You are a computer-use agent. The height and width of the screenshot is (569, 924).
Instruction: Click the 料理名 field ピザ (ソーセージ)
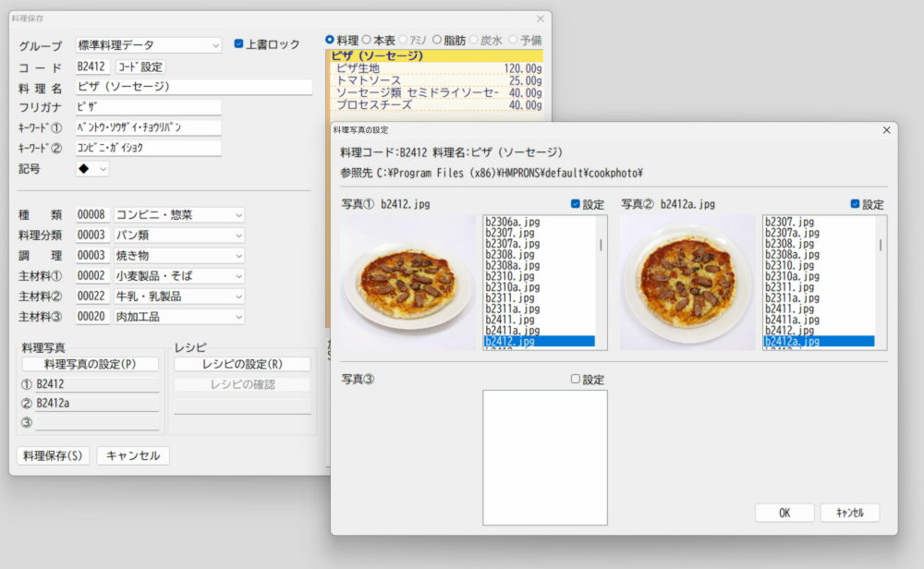click(x=194, y=87)
